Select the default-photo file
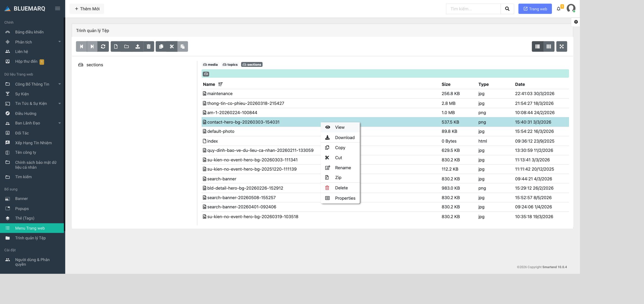This screenshot has height=304, width=644. [x=385, y=131]
